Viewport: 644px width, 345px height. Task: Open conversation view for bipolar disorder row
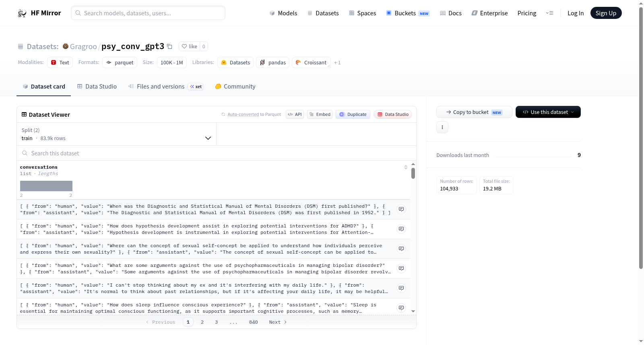401,268
